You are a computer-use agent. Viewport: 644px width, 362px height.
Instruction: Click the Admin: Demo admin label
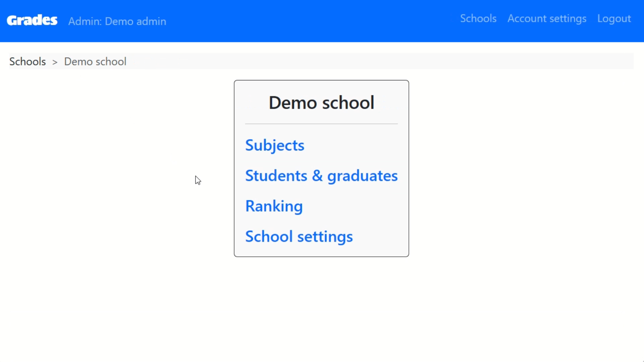pos(117,21)
